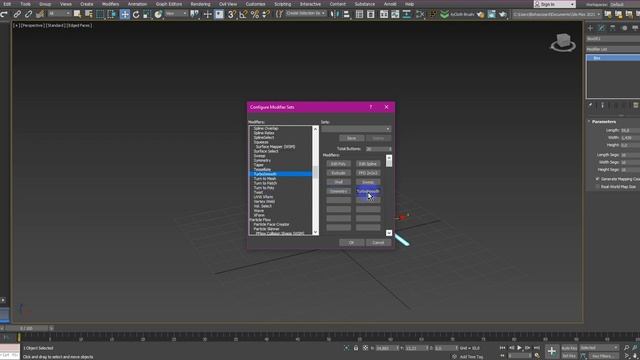This screenshot has width=640, height=360.
Task: Select Box in the modifier stack
Action: pos(613,58)
